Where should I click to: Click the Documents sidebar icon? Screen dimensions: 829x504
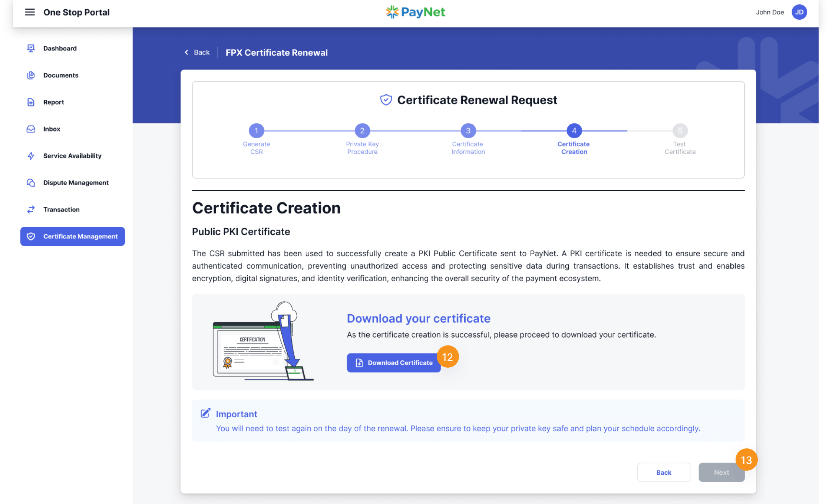tap(32, 75)
